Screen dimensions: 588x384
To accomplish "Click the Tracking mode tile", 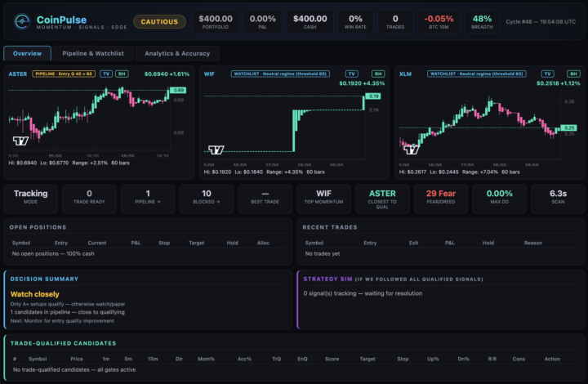I will point(31,199).
